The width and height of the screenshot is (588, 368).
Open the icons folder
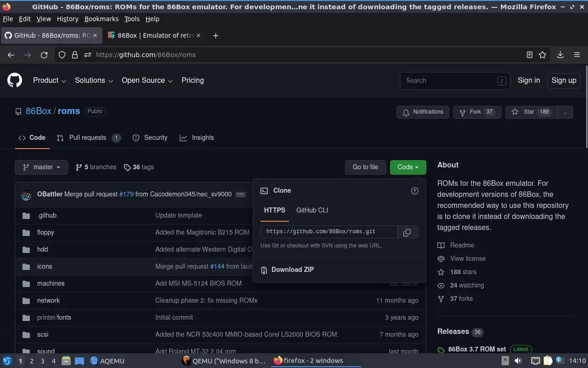click(x=45, y=266)
